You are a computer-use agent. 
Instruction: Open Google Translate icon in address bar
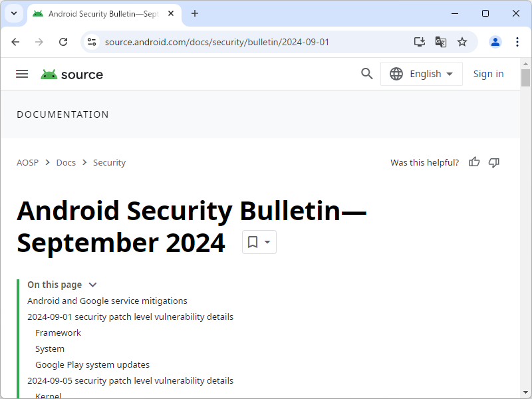pyautogui.click(x=440, y=41)
